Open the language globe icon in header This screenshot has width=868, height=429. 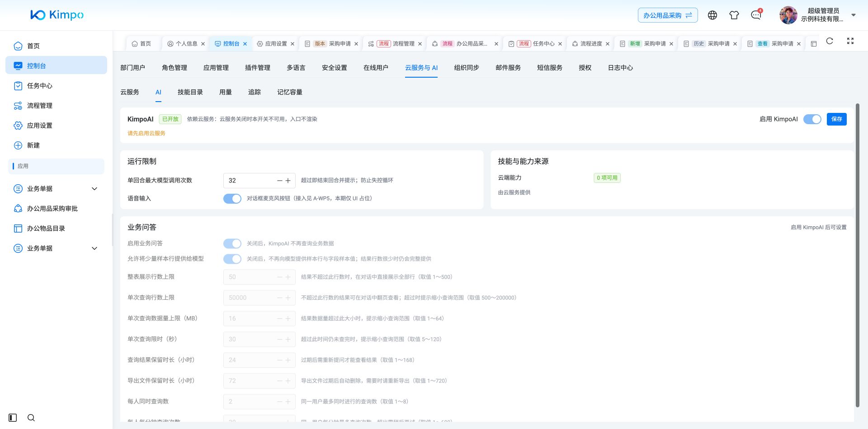click(x=712, y=15)
